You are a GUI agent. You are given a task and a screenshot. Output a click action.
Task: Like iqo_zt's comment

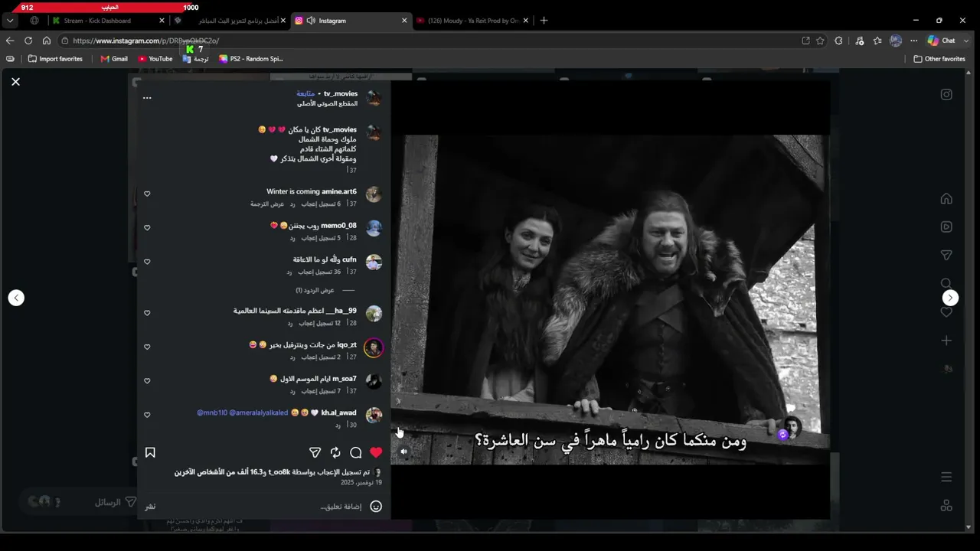click(x=147, y=347)
